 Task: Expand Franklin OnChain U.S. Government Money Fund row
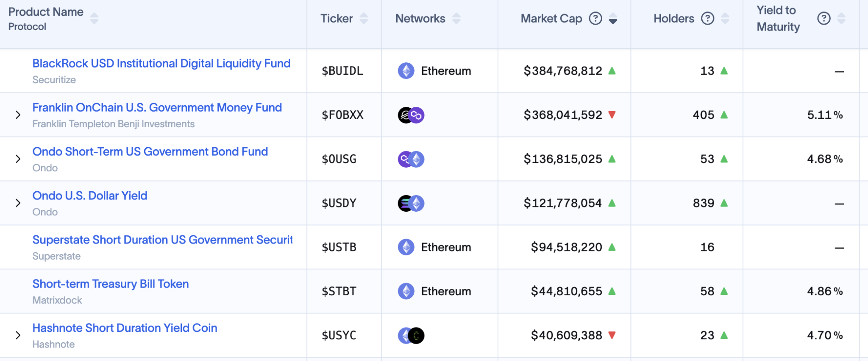18,115
